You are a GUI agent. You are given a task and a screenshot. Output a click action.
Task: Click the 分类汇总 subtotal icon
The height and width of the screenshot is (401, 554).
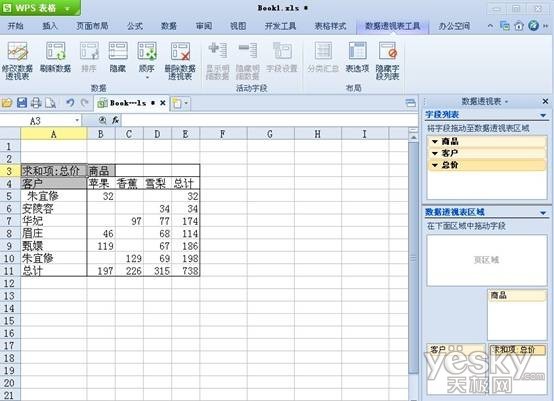click(323, 57)
